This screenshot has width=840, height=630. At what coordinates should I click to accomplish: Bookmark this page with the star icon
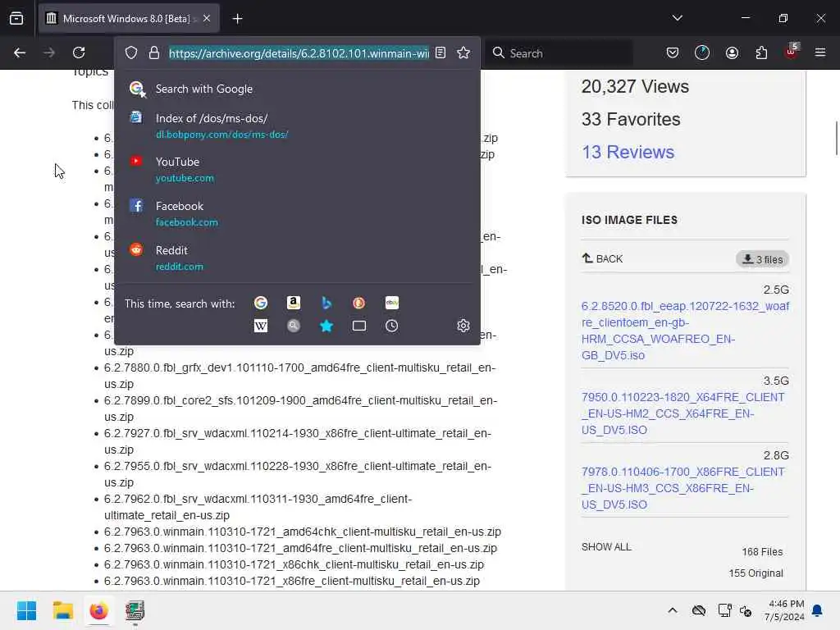click(463, 52)
